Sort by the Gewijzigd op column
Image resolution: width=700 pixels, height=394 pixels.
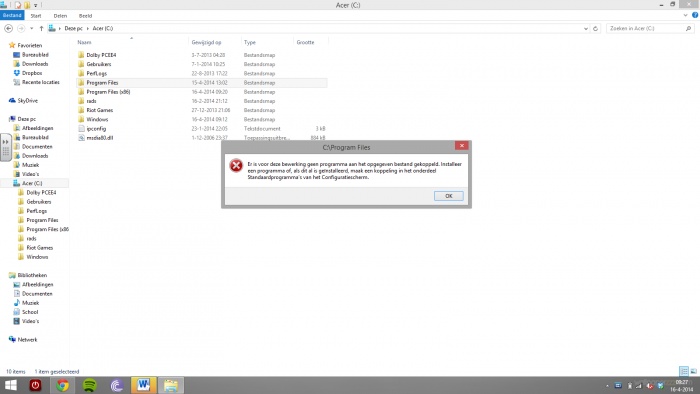pos(206,42)
